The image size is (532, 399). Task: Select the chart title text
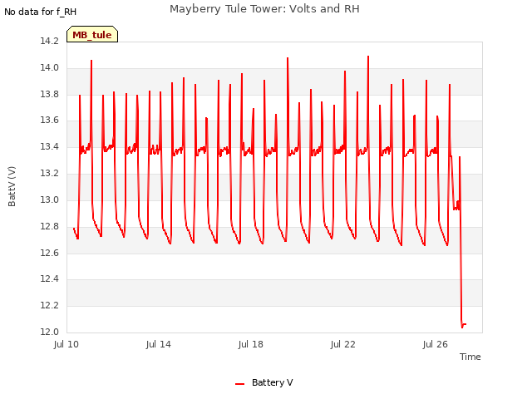click(264, 9)
